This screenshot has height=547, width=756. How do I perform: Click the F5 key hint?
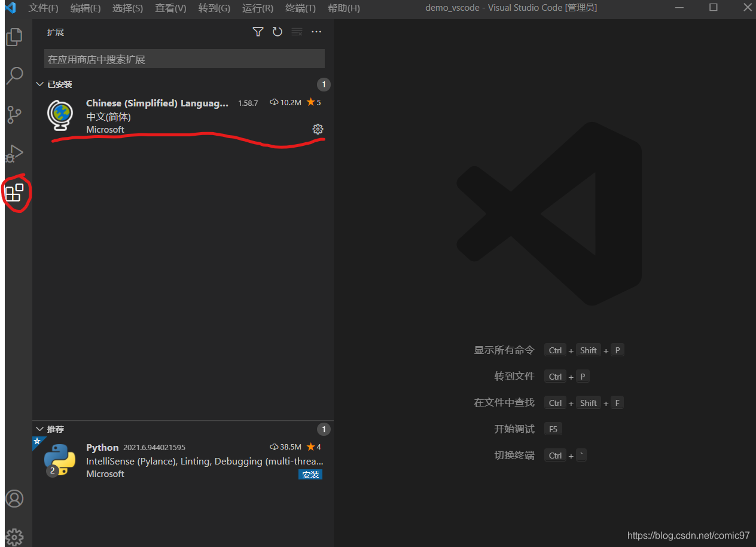[553, 429]
